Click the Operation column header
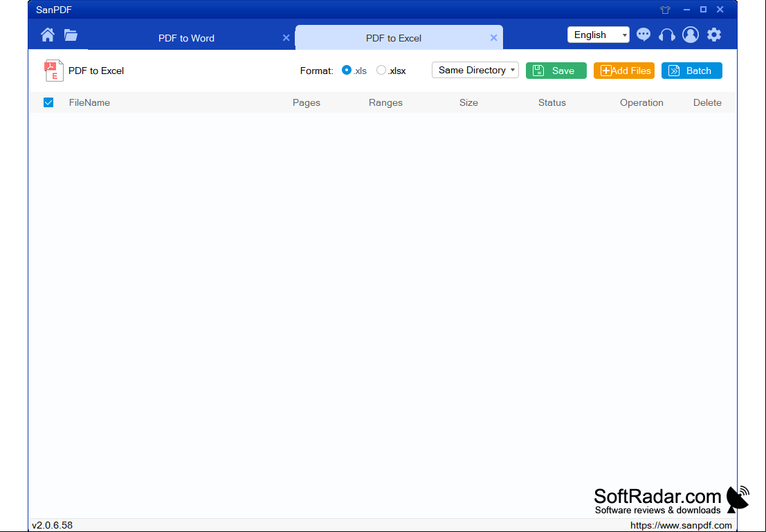 [641, 102]
